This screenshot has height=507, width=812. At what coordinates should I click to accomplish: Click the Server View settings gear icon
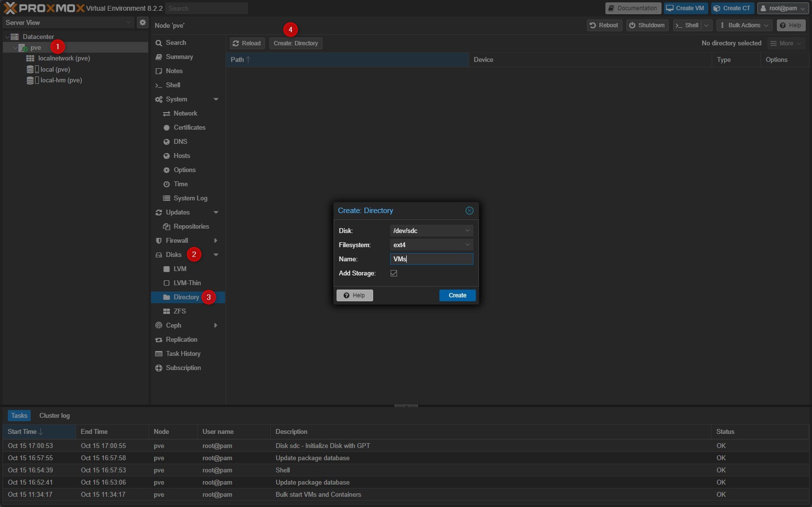click(x=142, y=22)
